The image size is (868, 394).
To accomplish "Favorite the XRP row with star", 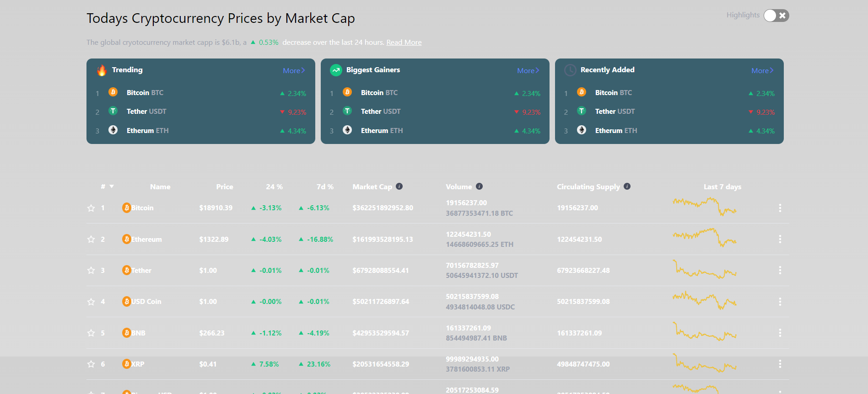I will (x=91, y=364).
